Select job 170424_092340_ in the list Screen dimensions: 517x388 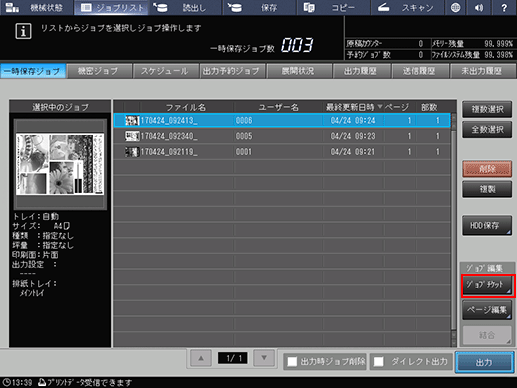282,136
